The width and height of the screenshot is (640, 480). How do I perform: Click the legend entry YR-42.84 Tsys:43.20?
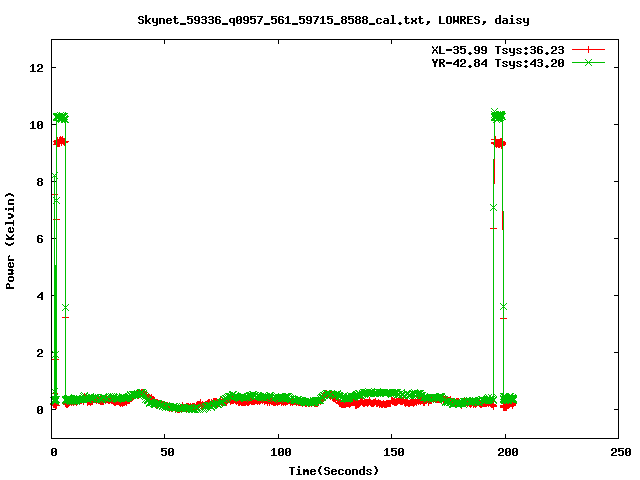tap(498, 63)
